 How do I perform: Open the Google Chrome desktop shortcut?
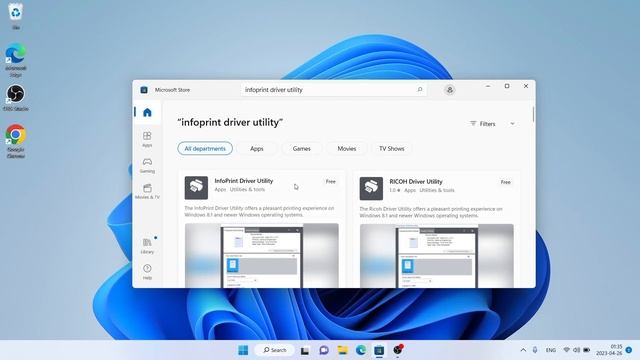tap(16, 141)
